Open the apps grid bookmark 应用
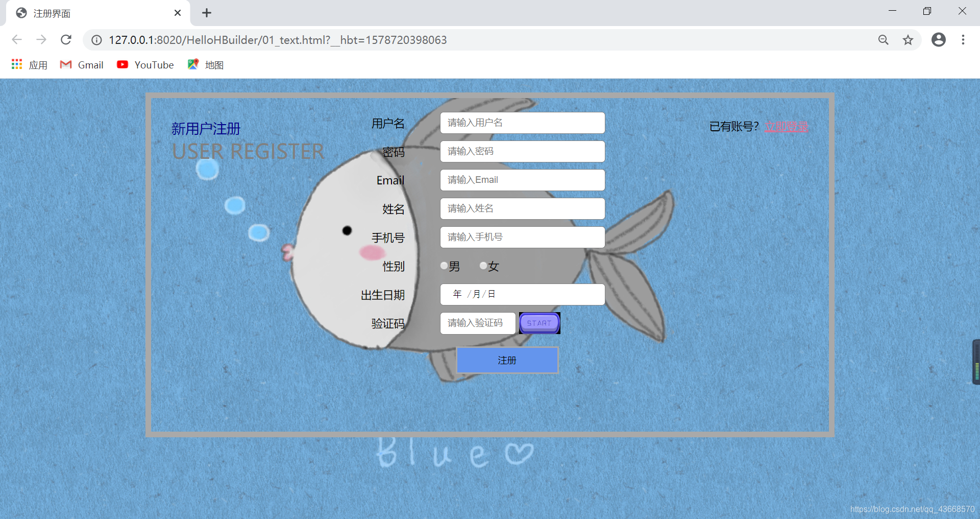980x519 pixels. click(x=29, y=65)
